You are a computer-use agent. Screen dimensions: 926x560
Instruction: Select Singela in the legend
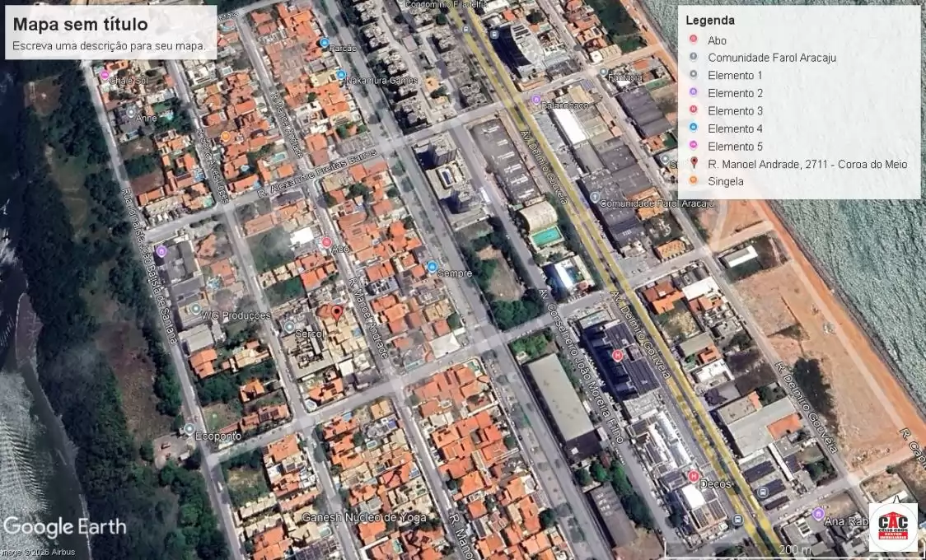[x=725, y=181]
